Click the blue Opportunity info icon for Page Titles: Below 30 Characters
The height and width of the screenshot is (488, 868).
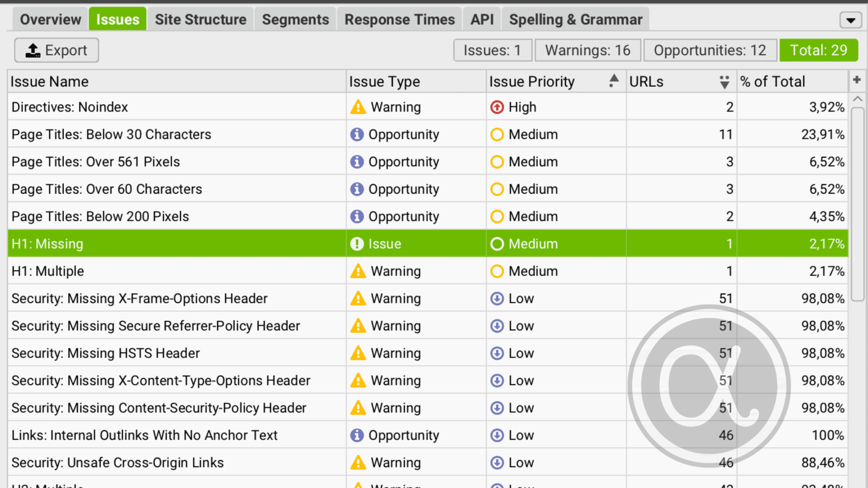(x=357, y=134)
